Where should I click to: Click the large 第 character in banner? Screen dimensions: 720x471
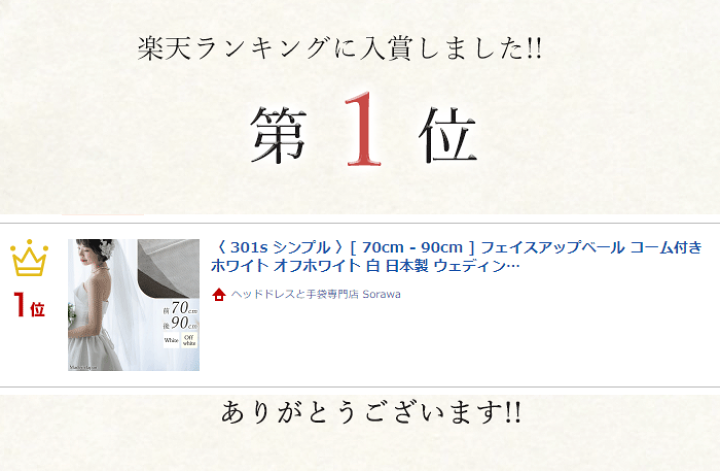(279, 135)
